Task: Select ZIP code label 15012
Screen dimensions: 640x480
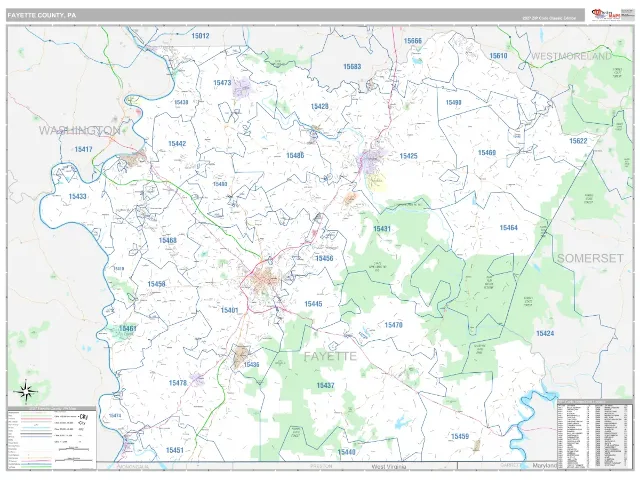Action: point(200,36)
